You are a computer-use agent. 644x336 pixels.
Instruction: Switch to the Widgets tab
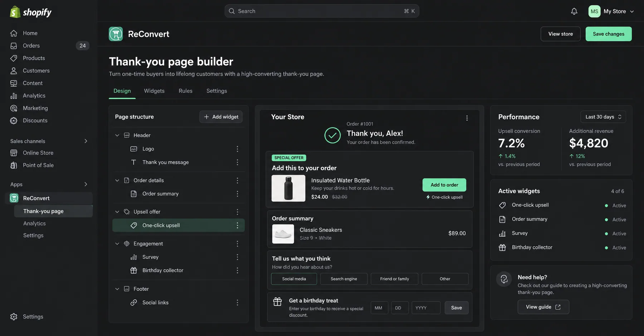(154, 91)
